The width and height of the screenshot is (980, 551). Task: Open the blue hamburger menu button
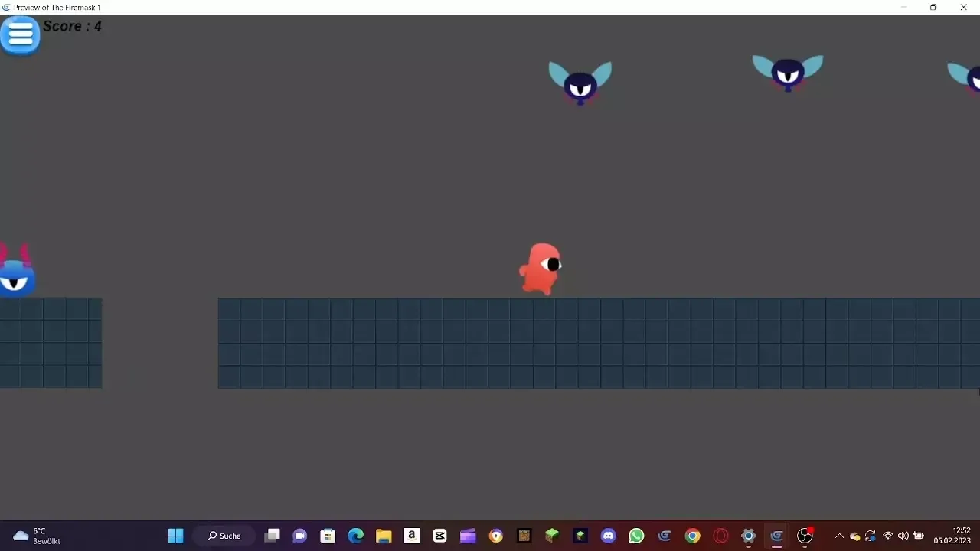20,34
